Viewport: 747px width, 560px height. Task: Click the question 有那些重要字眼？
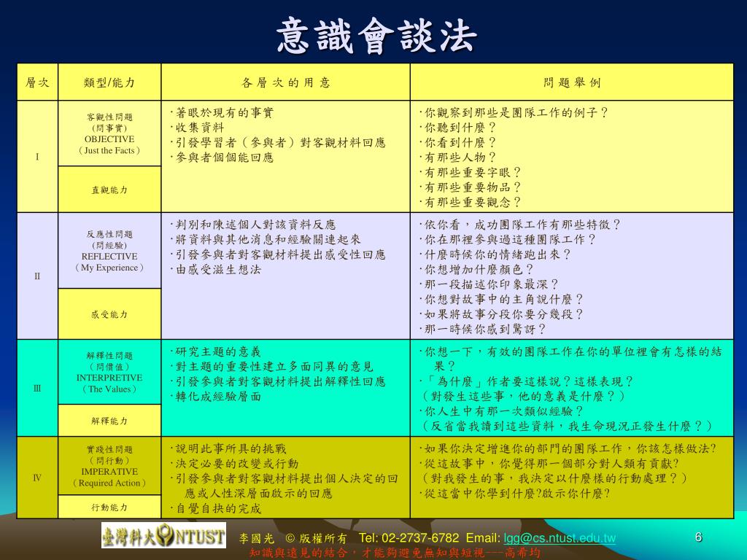coord(471,172)
